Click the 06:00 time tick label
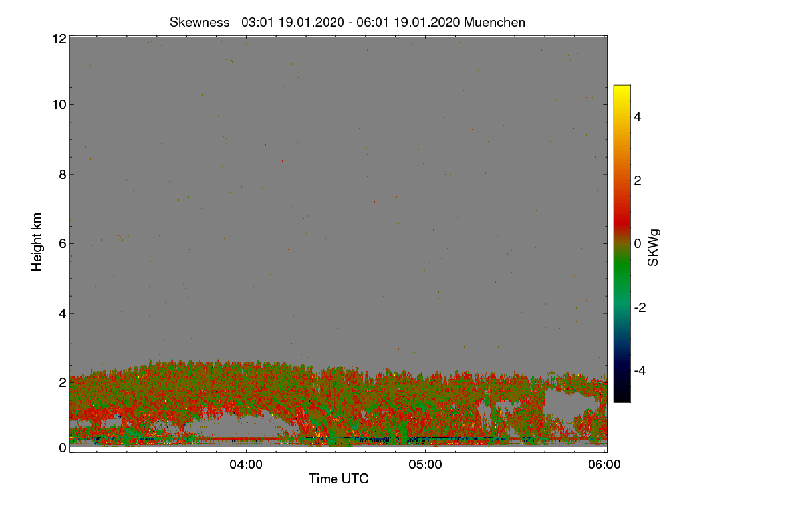Screen dimensions: 798x532 pyautogui.click(x=604, y=465)
